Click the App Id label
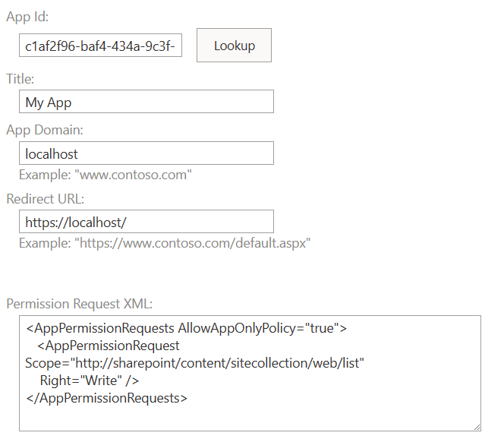The width and height of the screenshot is (504, 439). [x=27, y=17]
